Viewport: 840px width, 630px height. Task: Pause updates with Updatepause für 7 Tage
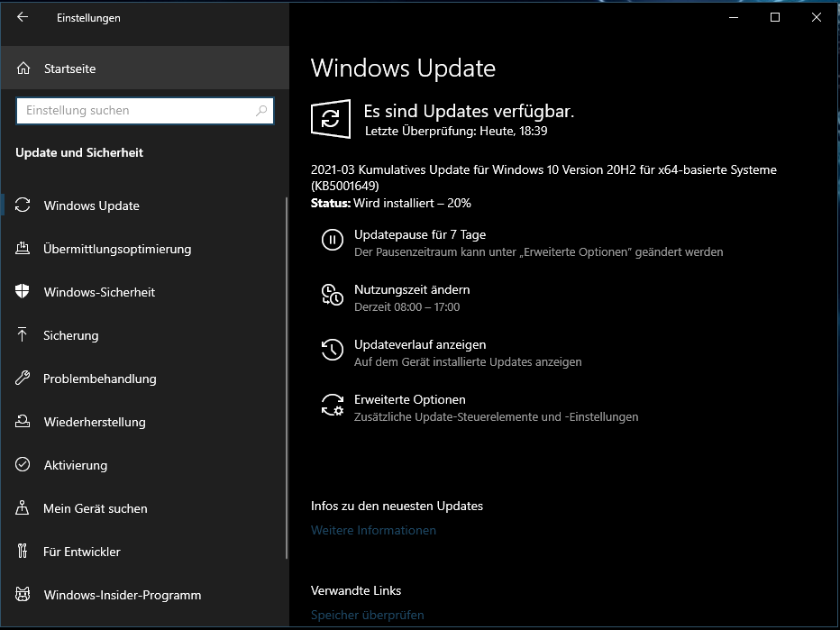point(523,242)
